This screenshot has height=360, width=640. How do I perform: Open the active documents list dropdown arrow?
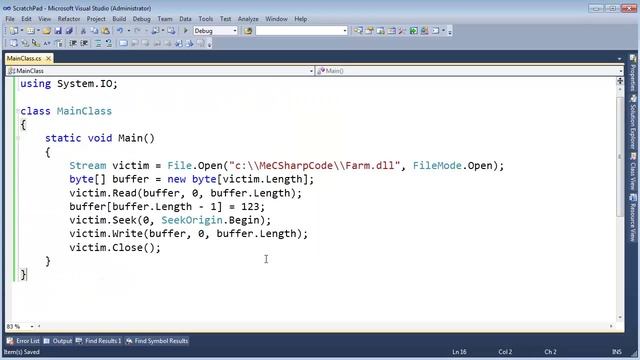pyautogui.click(x=620, y=59)
